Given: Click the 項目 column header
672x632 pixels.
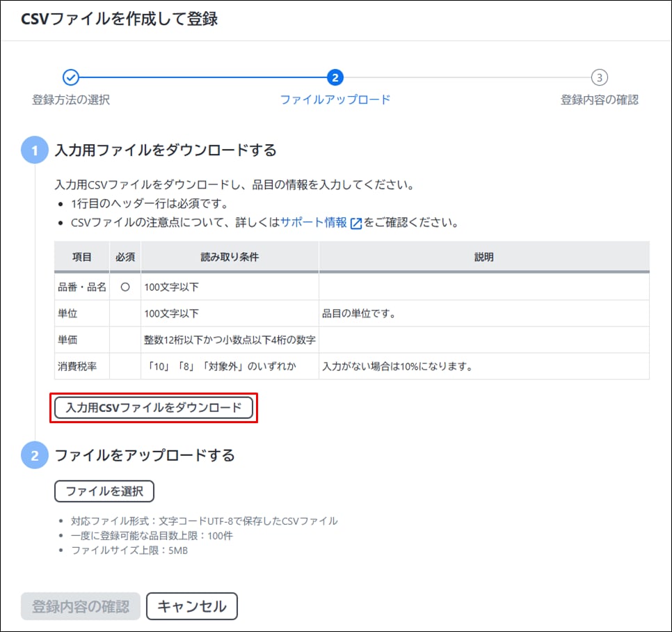Looking at the screenshot, I should click(82, 257).
